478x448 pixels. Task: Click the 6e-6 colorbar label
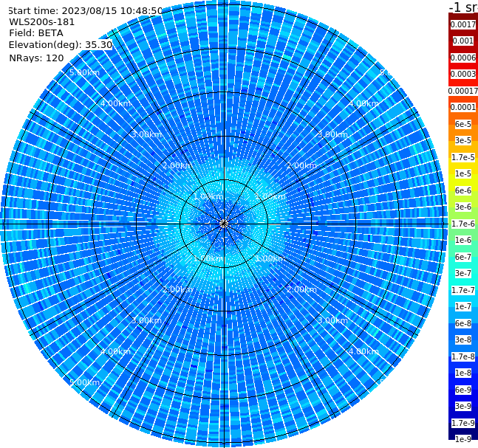coord(463,190)
